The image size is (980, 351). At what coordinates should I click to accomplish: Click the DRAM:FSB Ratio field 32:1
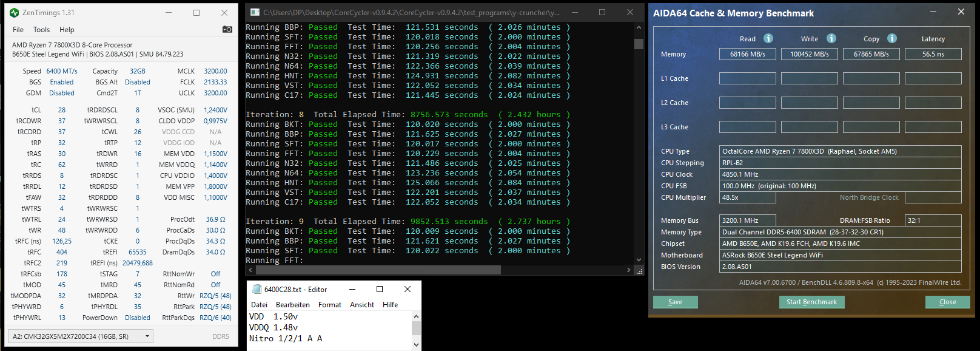pyautogui.click(x=933, y=220)
